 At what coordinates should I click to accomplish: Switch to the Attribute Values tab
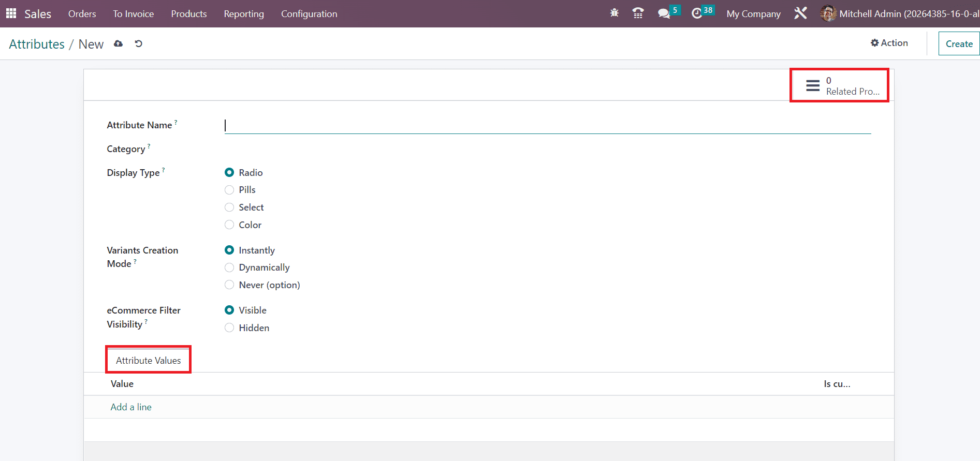[x=148, y=360]
